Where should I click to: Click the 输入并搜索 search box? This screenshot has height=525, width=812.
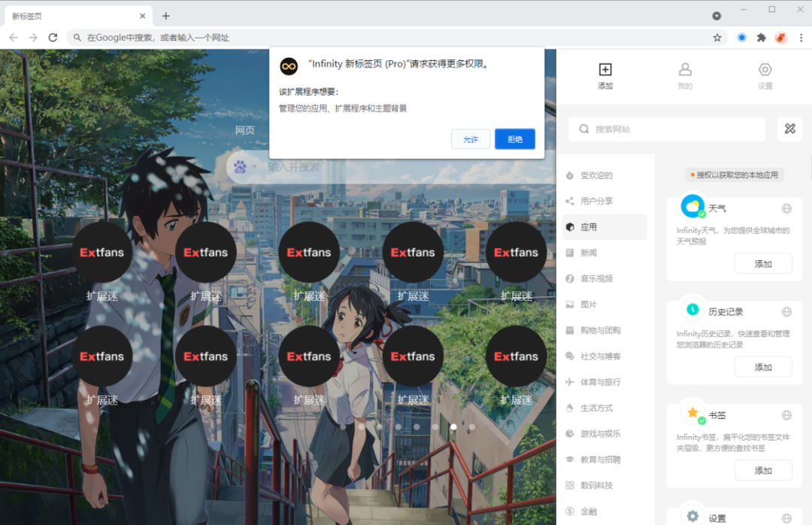pos(393,167)
